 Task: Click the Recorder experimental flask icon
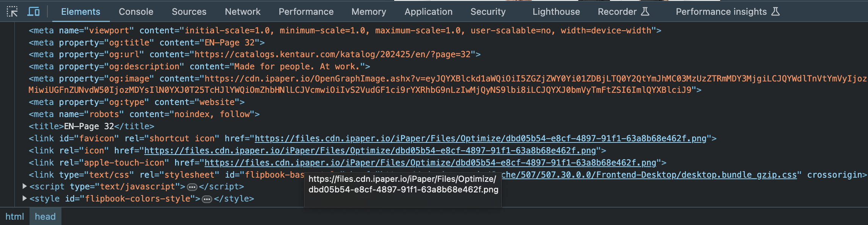click(645, 12)
